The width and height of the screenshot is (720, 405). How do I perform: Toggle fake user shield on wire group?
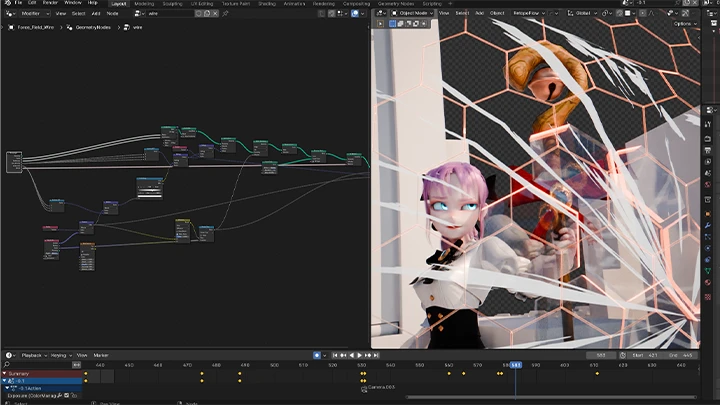[x=199, y=14]
